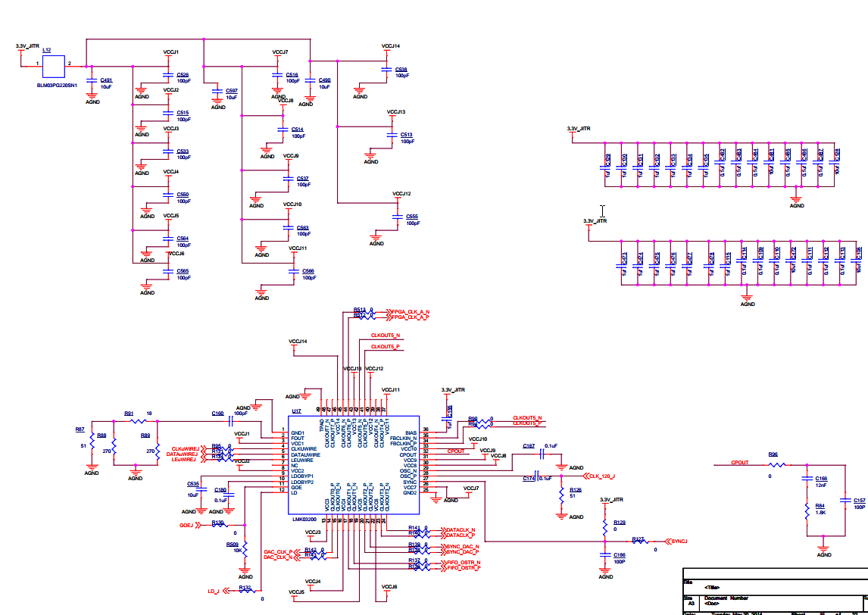The width and height of the screenshot is (868, 615).
Task: Select the 12nF capacitor value text
Action: point(820,485)
